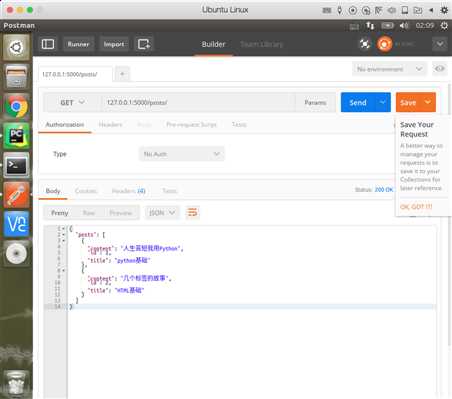Image resolution: width=452 pixels, height=399 pixels.
Task: Click the satellite interceptor icon
Action: (x=365, y=44)
